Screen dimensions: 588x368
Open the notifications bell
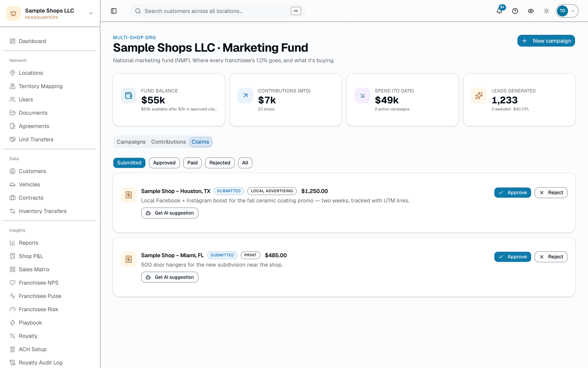click(499, 11)
